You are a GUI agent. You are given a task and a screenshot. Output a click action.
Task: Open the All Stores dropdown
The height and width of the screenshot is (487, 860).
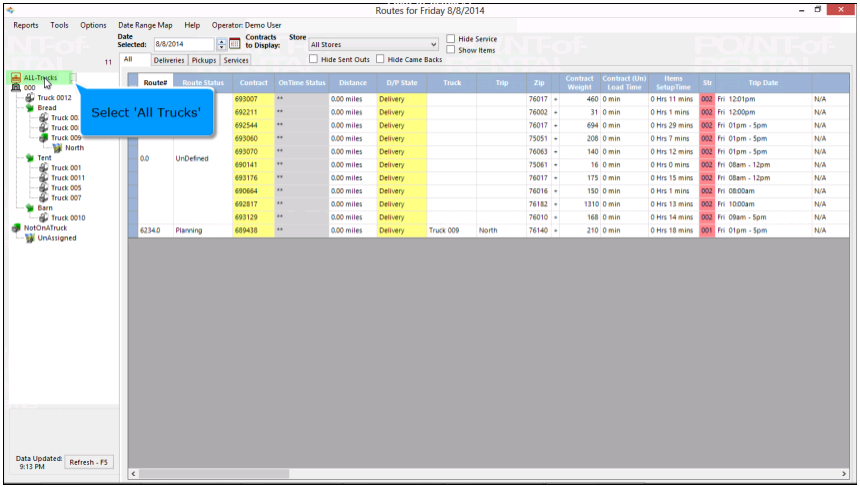[x=433, y=44]
